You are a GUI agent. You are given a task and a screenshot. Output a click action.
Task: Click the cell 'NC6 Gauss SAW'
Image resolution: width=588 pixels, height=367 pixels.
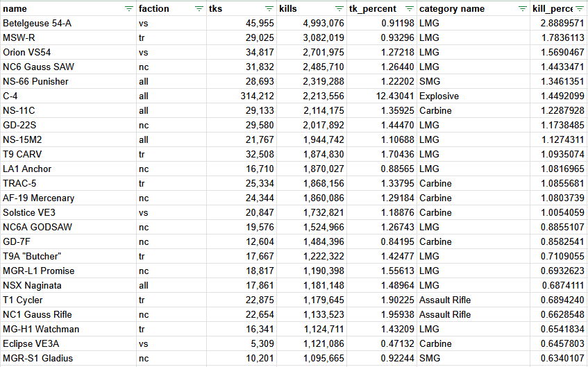[x=68, y=67]
